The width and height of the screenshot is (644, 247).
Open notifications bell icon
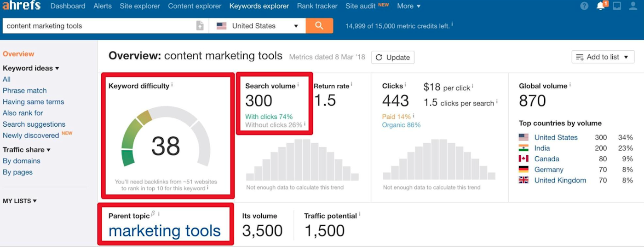600,6
